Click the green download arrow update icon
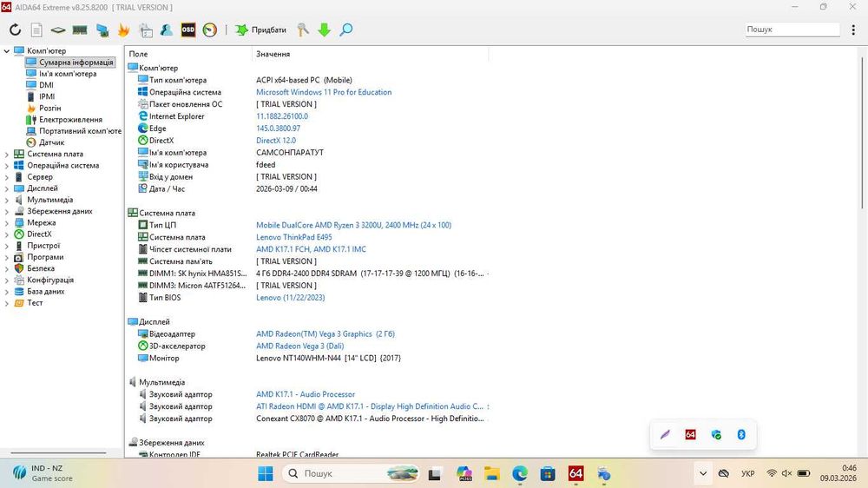868x488 pixels. 325,30
